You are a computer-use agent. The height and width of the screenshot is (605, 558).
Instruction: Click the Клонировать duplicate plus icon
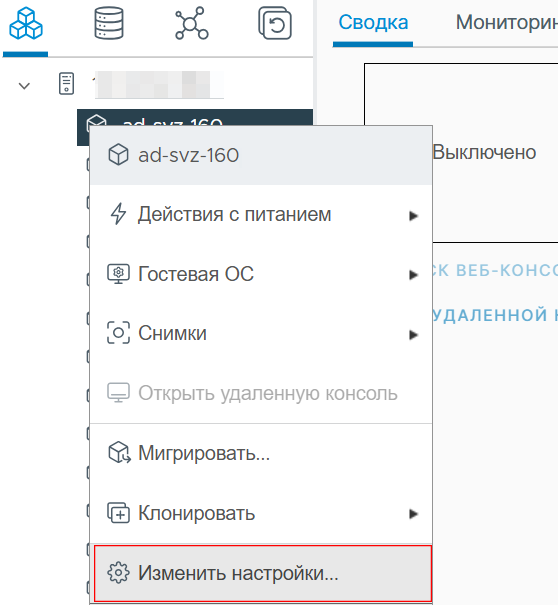pos(118,513)
